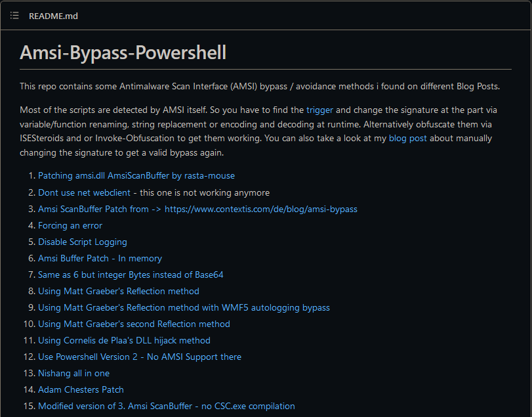The width and height of the screenshot is (532, 417).
Task: Open the 'trigger' link
Action: 319,110
